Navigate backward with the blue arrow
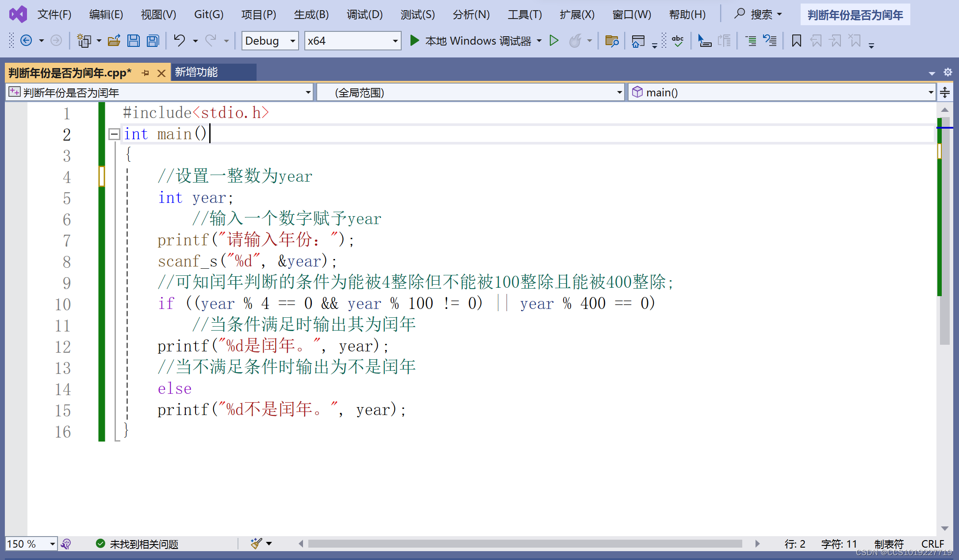Viewport: 959px width, 560px height. click(x=26, y=41)
